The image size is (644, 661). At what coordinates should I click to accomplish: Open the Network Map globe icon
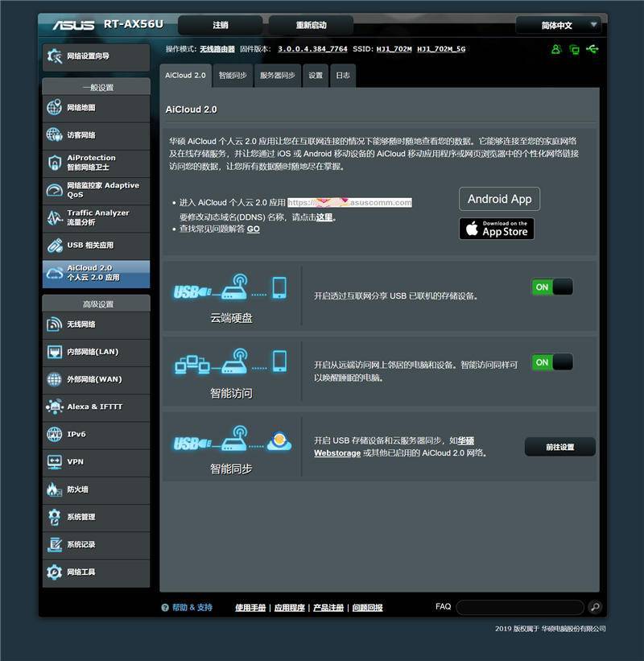55,108
